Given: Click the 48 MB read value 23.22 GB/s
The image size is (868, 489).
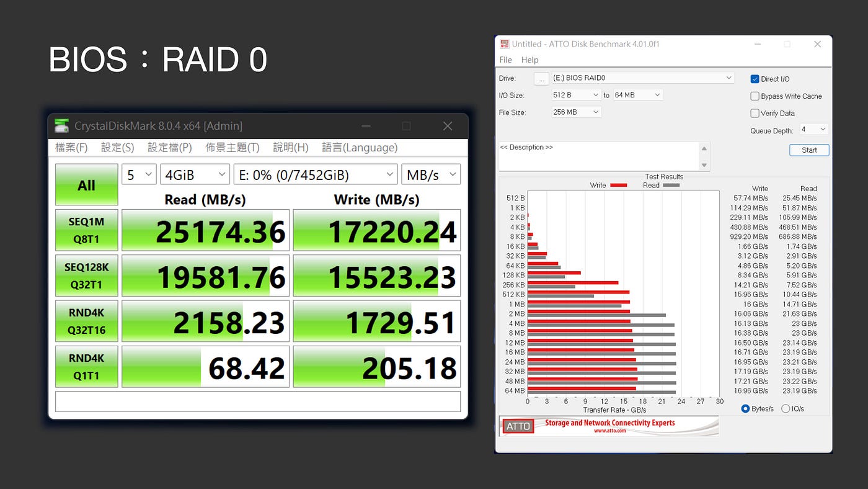Looking at the screenshot, I should tap(800, 381).
